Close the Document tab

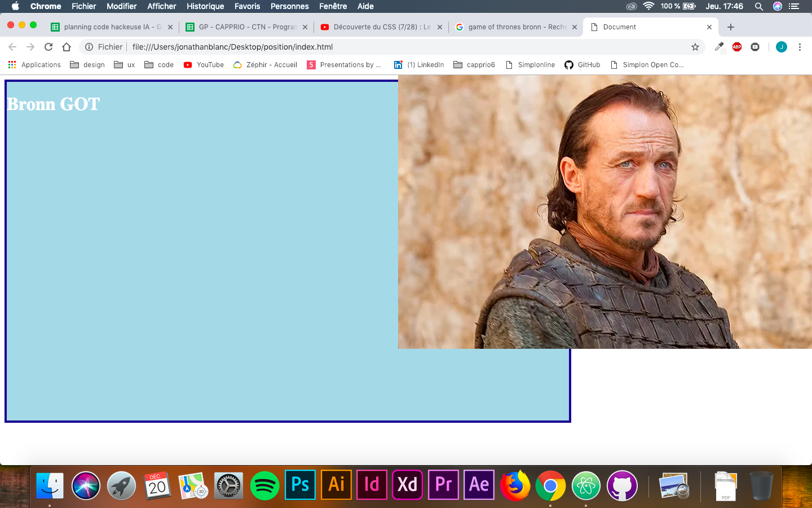(709, 27)
